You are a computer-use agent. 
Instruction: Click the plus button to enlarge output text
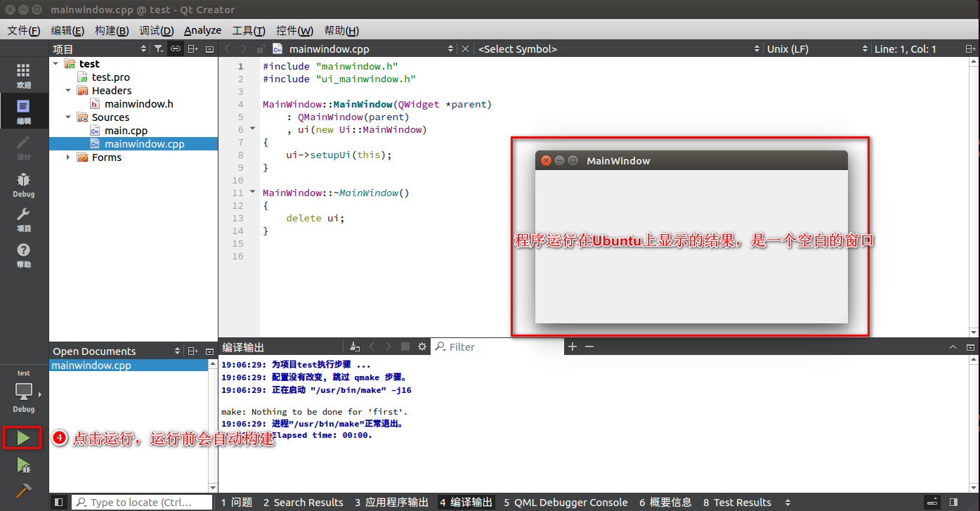573,346
